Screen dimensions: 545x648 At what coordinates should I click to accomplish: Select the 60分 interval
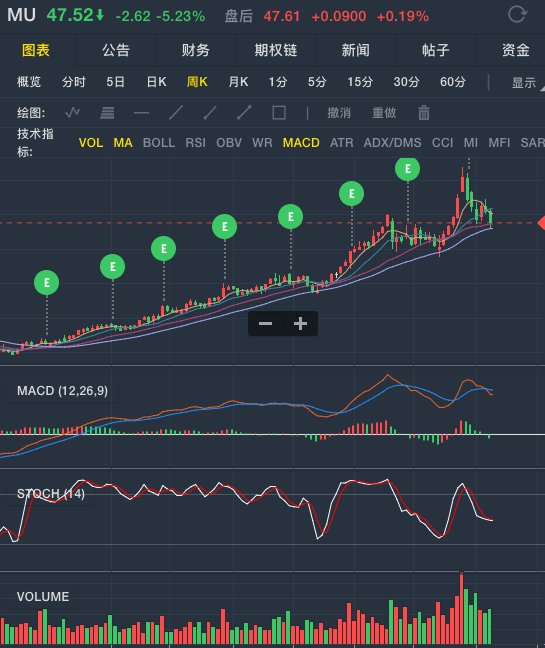tap(453, 82)
